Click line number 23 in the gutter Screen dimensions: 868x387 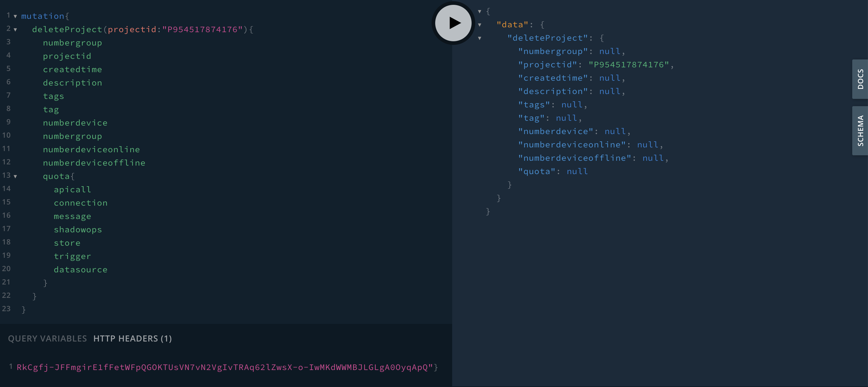tap(6, 309)
